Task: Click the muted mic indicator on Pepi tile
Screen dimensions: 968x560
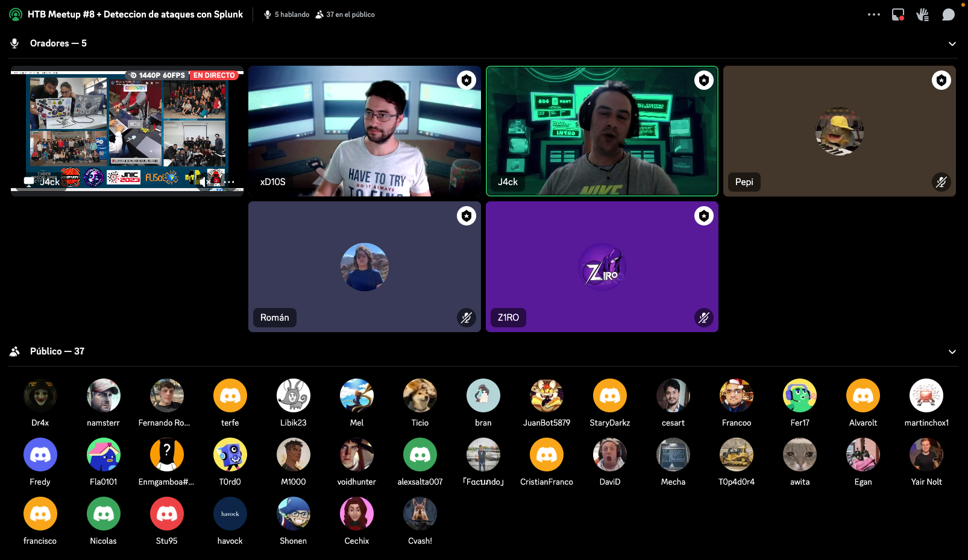Action: click(x=941, y=182)
